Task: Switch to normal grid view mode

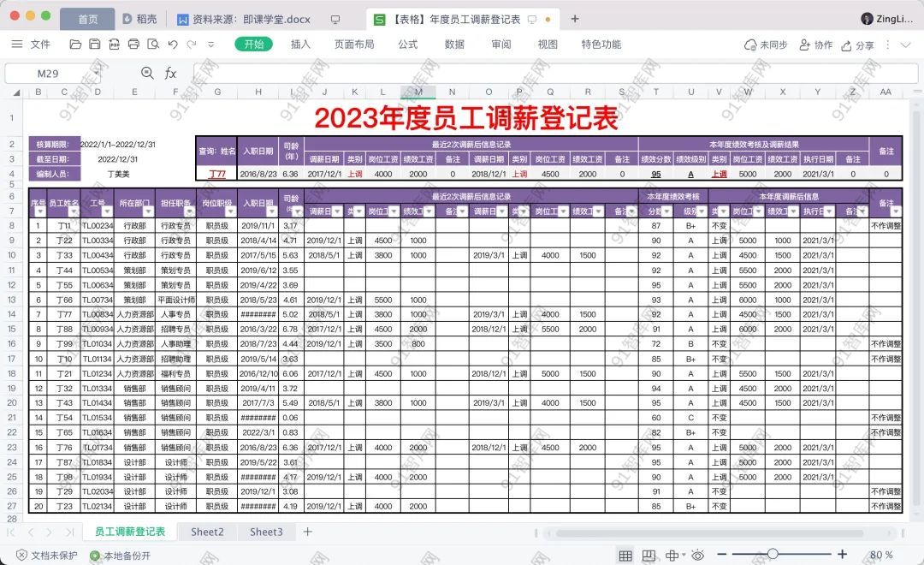Action: (x=625, y=556)
